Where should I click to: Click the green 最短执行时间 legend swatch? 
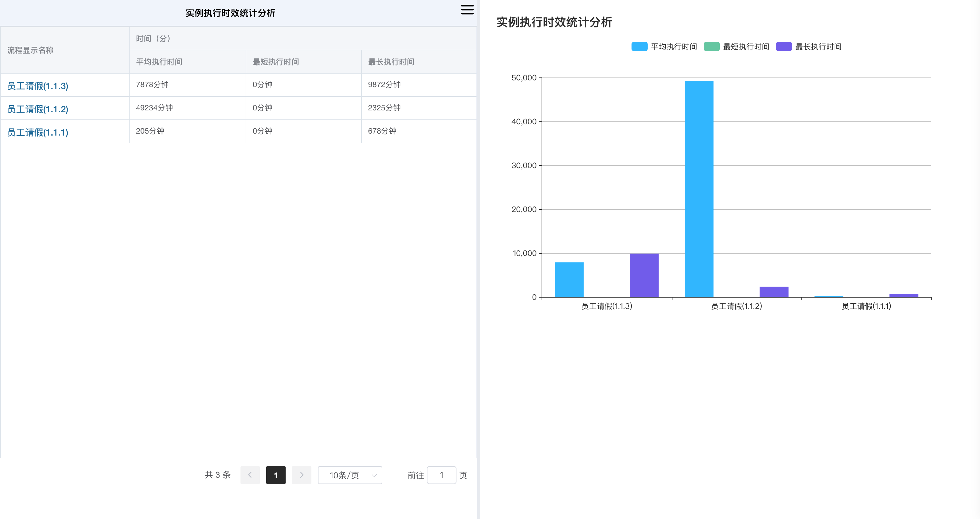pos(711,47)
